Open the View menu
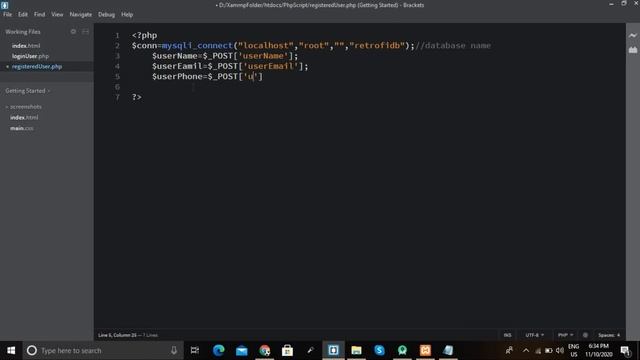Viewport: 640px width, 360px height. (x=57, y=14)
